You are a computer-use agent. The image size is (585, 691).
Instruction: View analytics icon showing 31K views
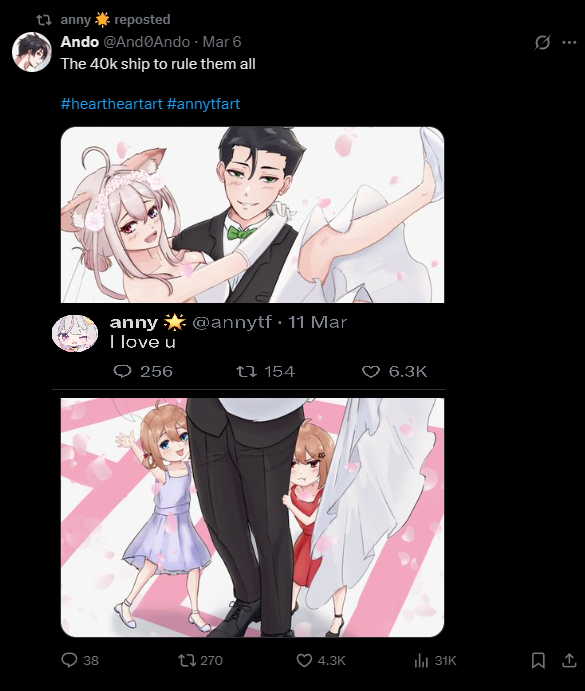click(x=421, y=660)
